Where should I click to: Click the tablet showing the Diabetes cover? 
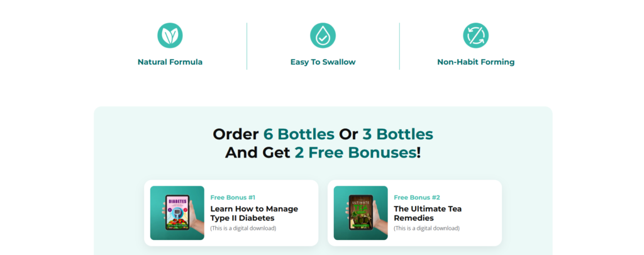pos(177,213)
